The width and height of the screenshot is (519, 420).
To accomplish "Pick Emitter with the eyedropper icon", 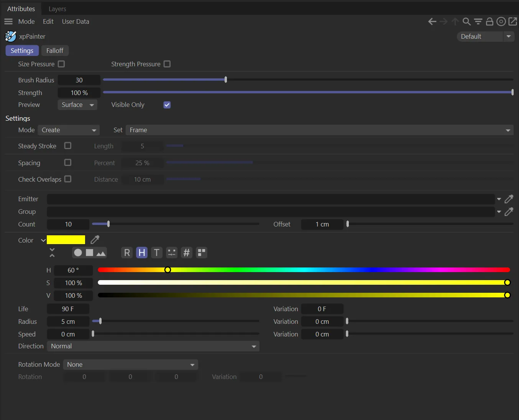I will pyautogui.click(x=509, y=199).
